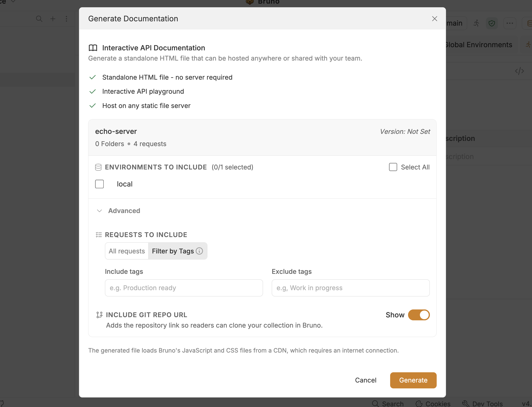Collapse the Advanced section
The width and height of the screenshot is (532, 407).
118,211
